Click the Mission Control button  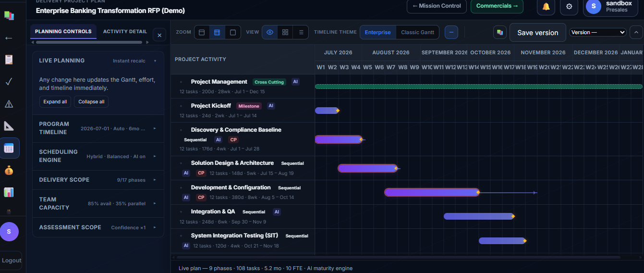[x=437, y=6]
